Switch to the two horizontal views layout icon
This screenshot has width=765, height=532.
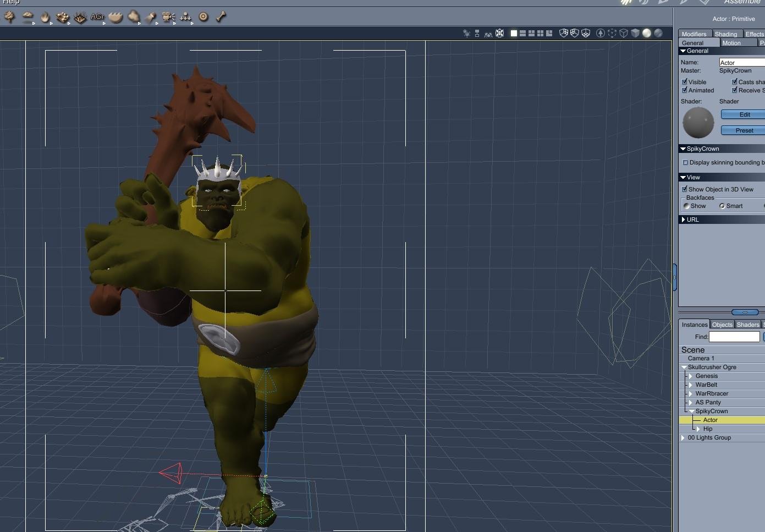point(522,34)
